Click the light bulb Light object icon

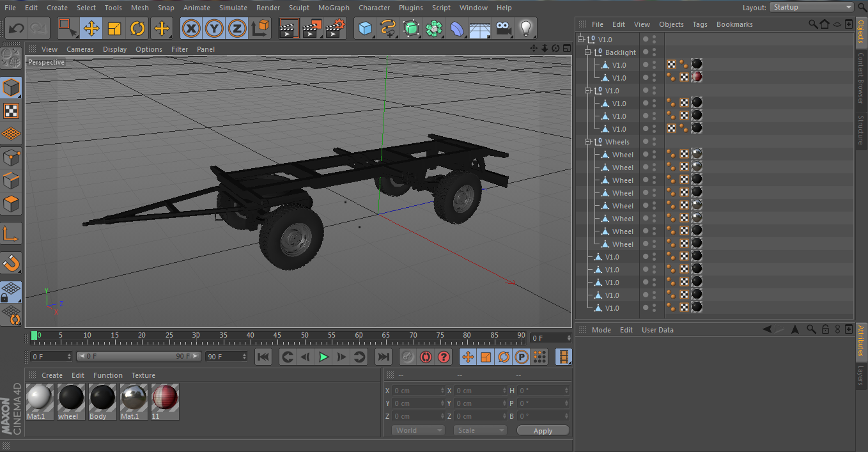525,28
